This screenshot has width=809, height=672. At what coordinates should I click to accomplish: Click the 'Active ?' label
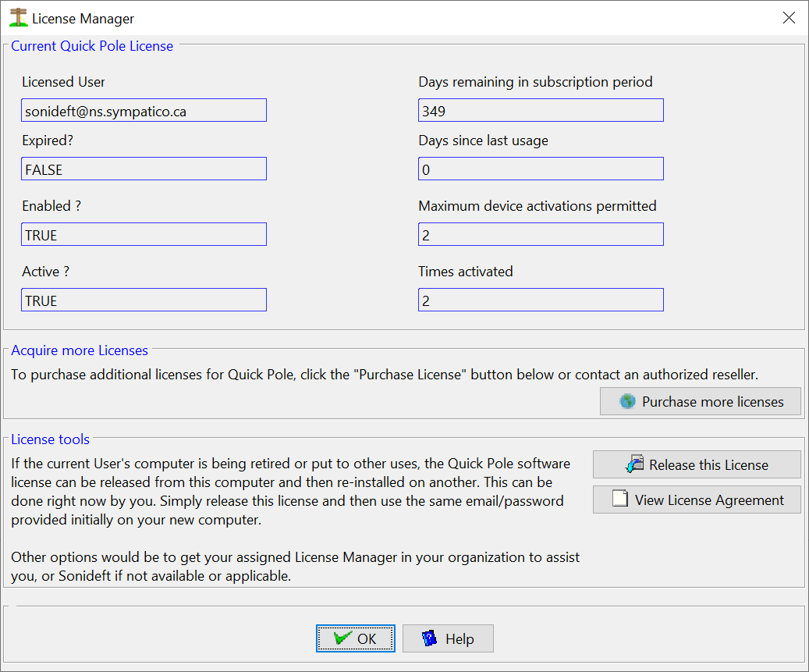click(45, 272)
